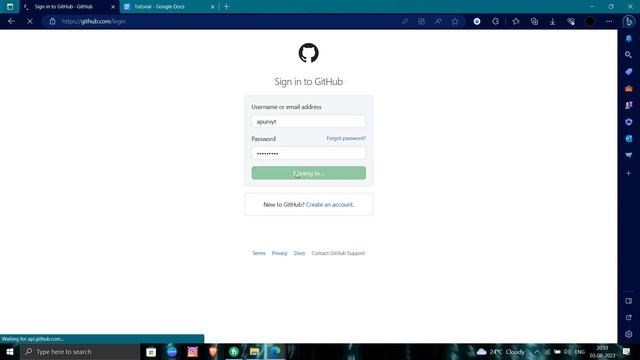The width and height of the screenshot is (640, 360).
Task: Click Contact GitHub Support link
Action: pos(338,253)
